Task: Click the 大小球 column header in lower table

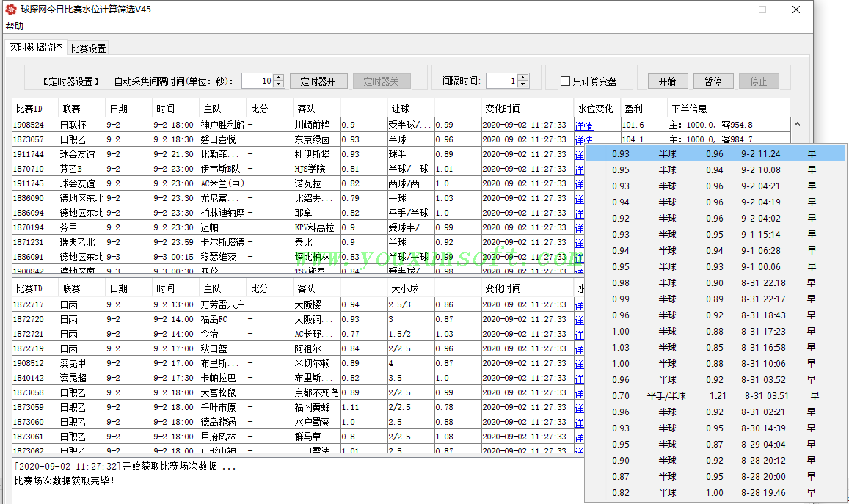Action: pyautogui.click(x=410, y=288)
